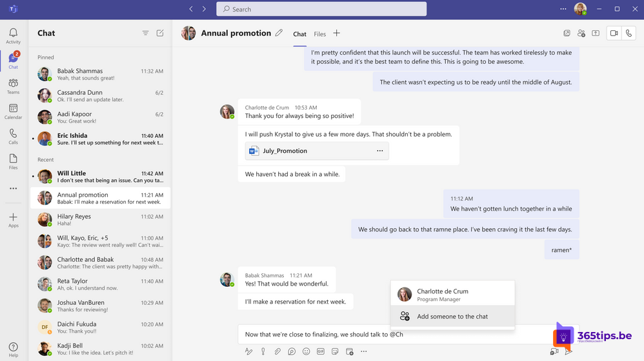
Task: Click Babak Shammas's avatar in conversation
Action: coord(227,279)
